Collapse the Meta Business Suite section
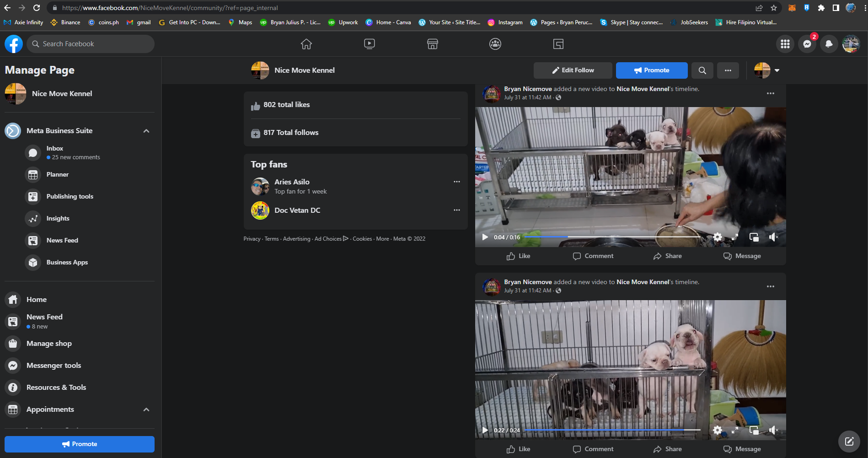The image size is (868, 458). (x=146, y=131)
